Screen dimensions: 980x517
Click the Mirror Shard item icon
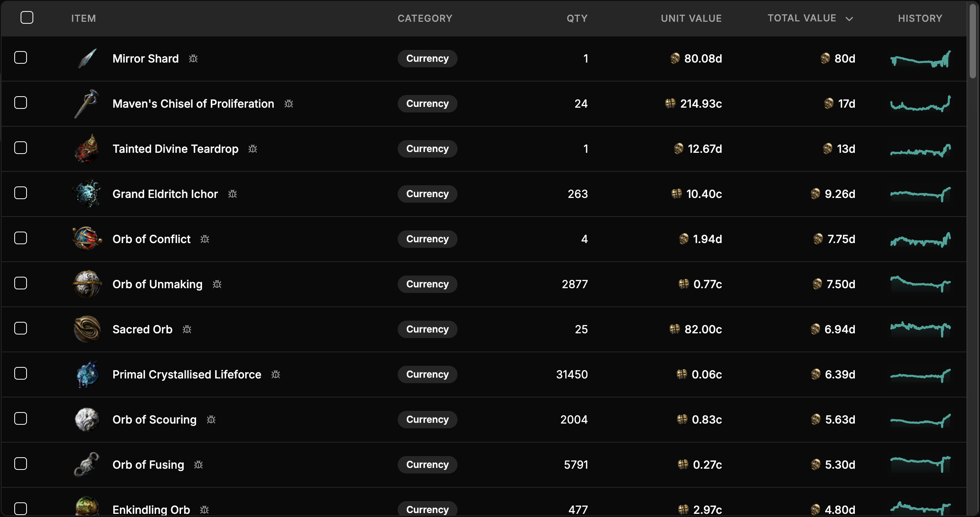pyautogui.click(x=87, y=59)
